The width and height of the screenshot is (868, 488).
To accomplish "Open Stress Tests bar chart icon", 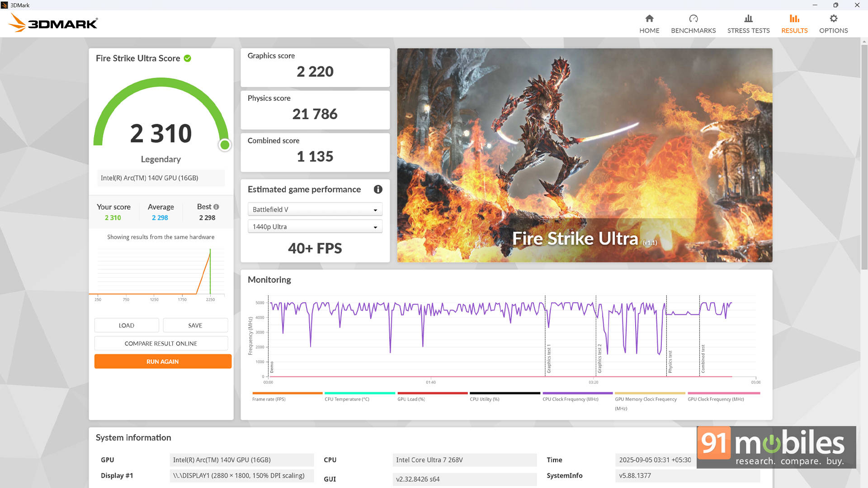I will click(x=748, y=19).
